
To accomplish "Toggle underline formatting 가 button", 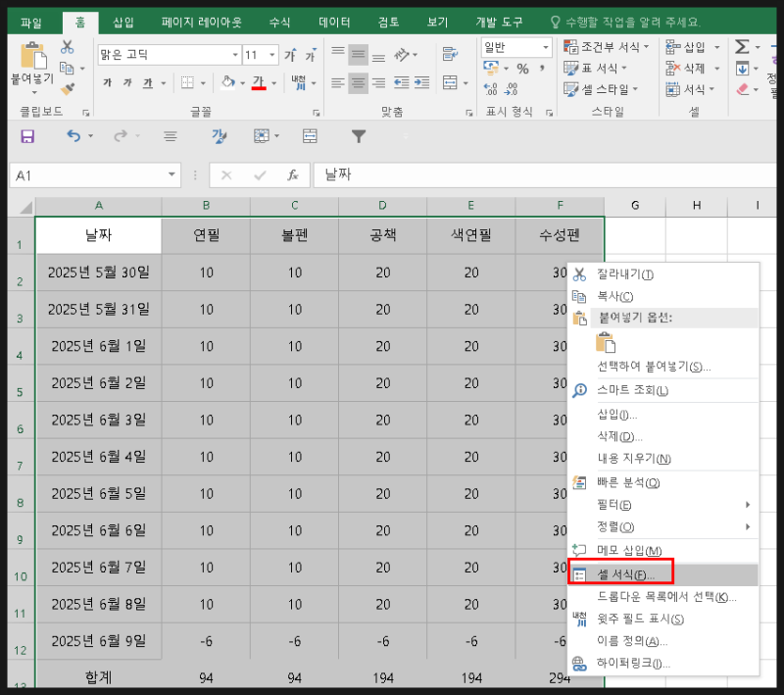I will tap(148, 82).
